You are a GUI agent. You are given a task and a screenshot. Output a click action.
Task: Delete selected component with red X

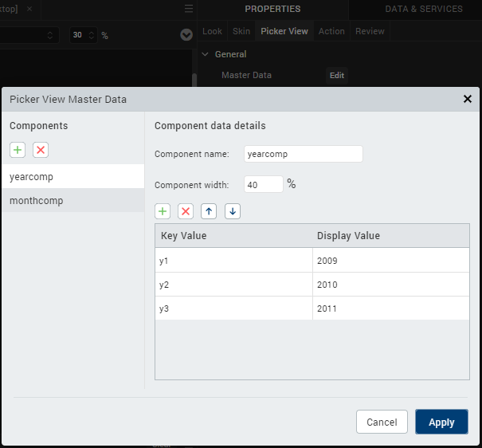point(41,150)
